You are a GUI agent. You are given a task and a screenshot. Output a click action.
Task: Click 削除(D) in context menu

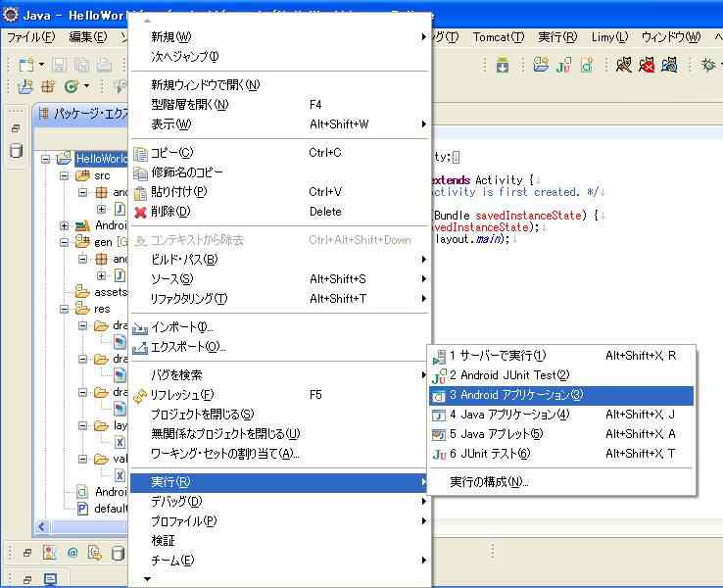[280, 212]
